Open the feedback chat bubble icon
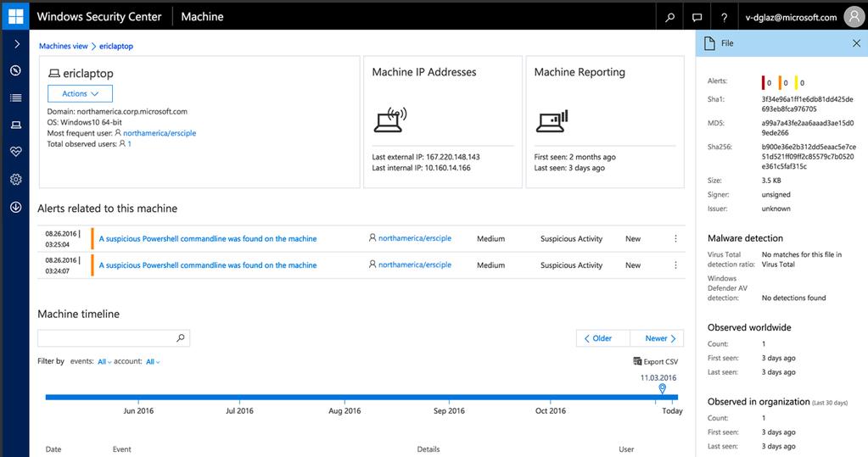 click(697, 17)
